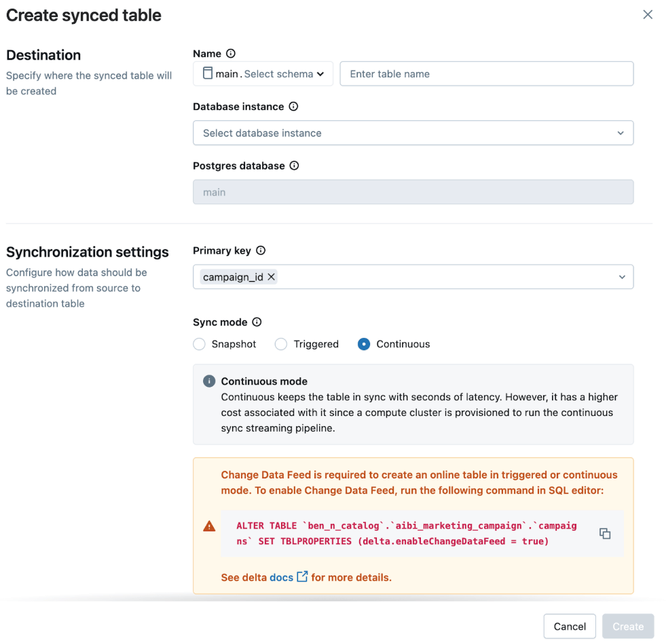Screen dimensions: 666x644
Task: Remove the campaign_id primary key chip
Action: point(271,277)
